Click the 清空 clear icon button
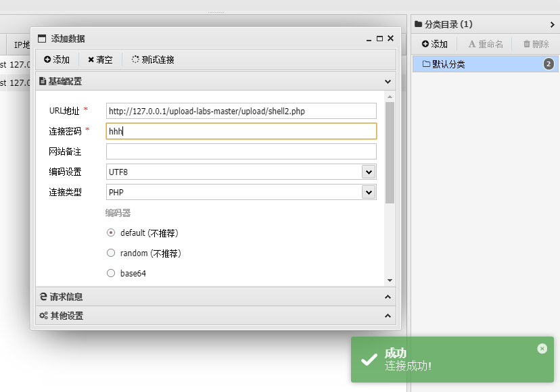 (x=91, y=60)
